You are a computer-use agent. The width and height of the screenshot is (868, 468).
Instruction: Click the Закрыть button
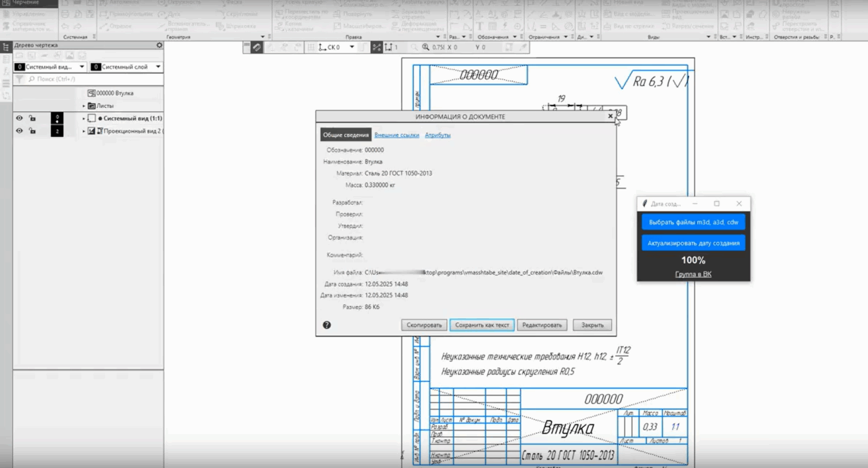(x=593, y=325)
